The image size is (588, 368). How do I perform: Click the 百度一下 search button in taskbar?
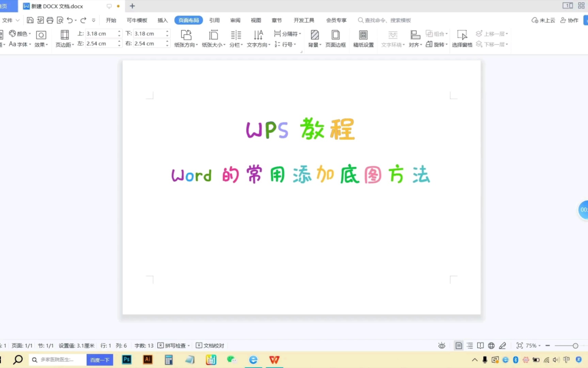pos(100,360)
